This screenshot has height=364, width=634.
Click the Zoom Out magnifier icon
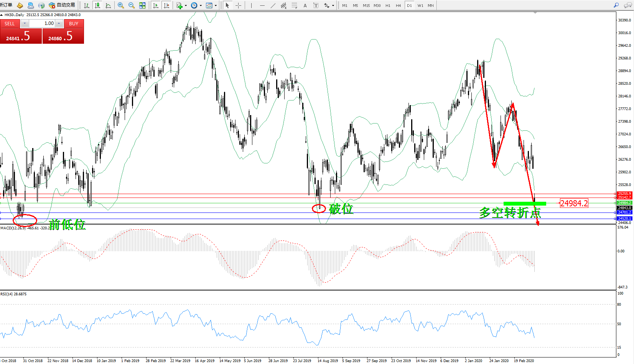(132, 5)
